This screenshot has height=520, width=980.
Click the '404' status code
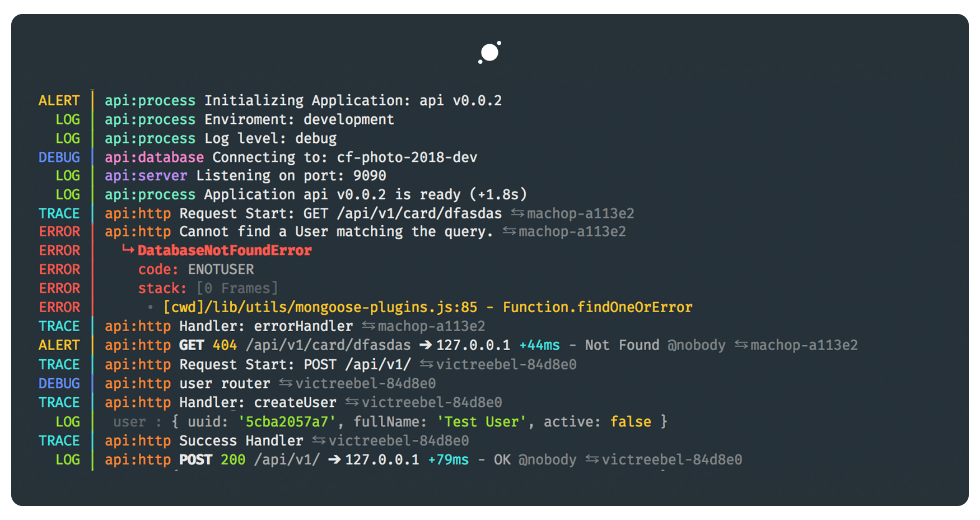click(x=225, y=345)
